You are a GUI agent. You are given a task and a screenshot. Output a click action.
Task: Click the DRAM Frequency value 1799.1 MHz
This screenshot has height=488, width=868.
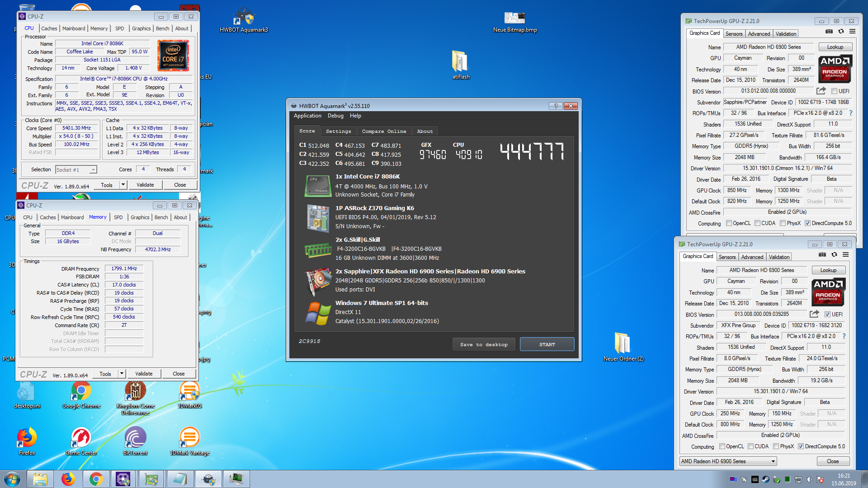124,268
